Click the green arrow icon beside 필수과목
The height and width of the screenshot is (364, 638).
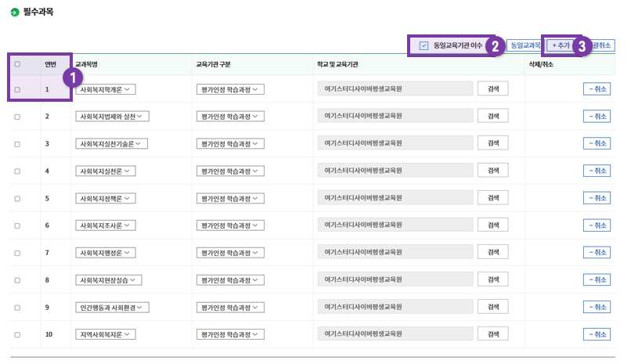[x=15, y=13]
